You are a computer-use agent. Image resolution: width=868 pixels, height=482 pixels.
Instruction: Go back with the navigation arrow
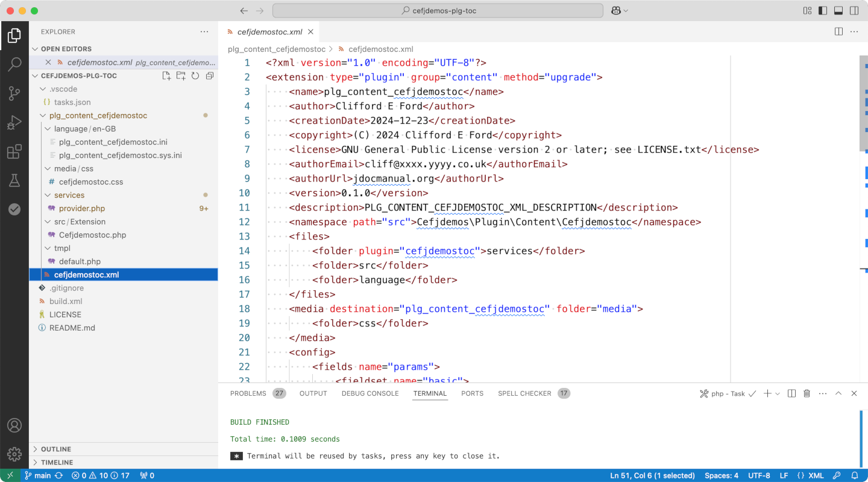[x=244, y=11]
